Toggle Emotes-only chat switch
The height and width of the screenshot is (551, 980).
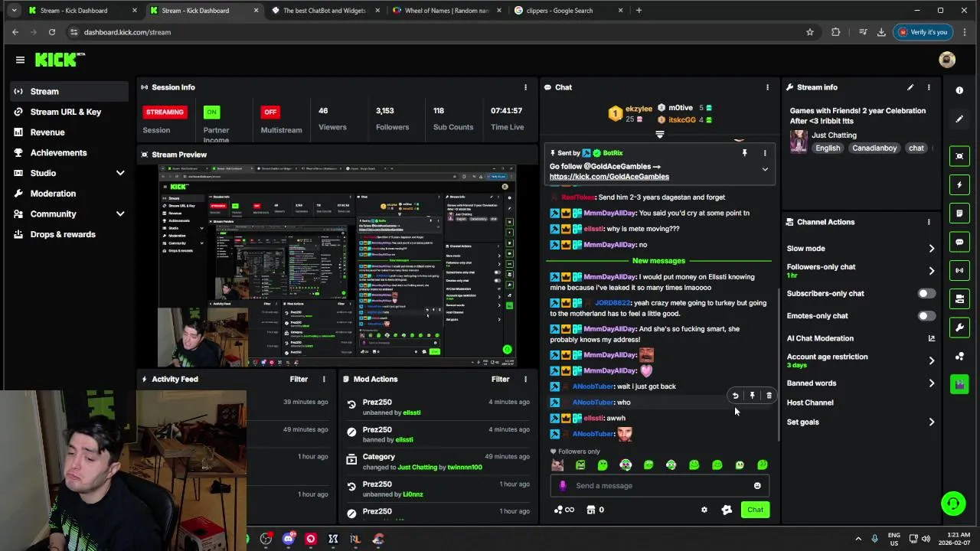pyautogui.click(x=926, y=316)
